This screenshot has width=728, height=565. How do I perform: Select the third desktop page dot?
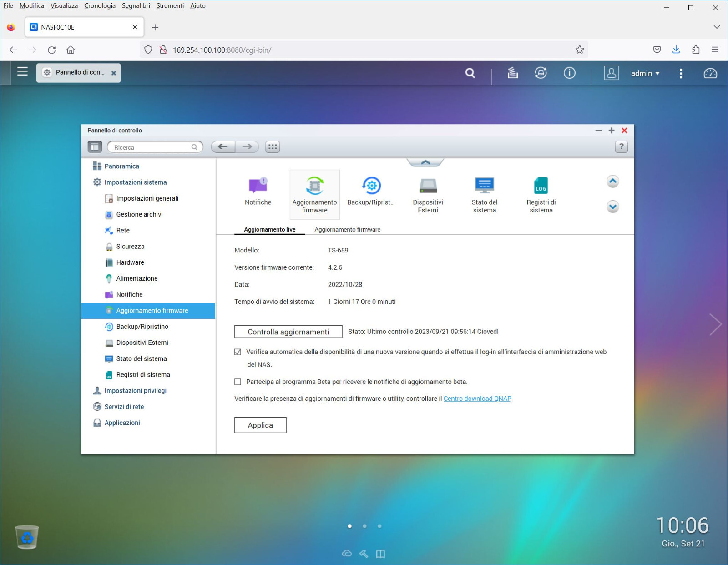click(x=379, y=526)
